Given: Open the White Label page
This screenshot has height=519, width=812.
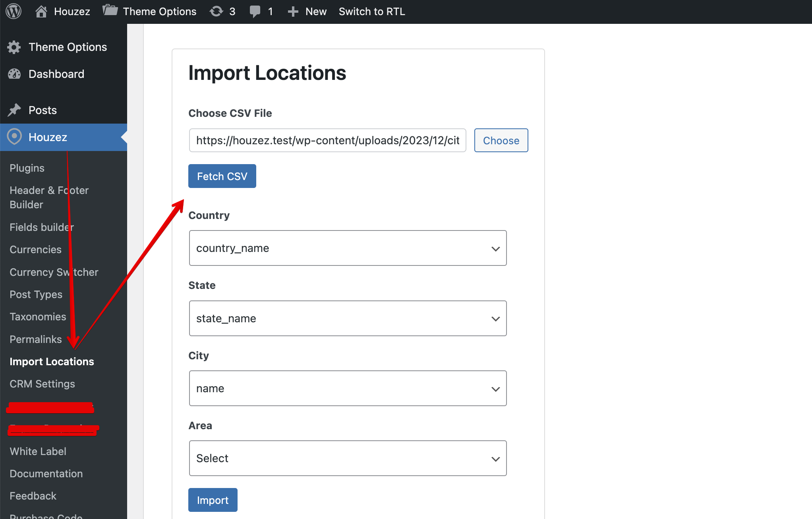Looking at the screenshot, I should pyautogui.click(x=38, y=451).
